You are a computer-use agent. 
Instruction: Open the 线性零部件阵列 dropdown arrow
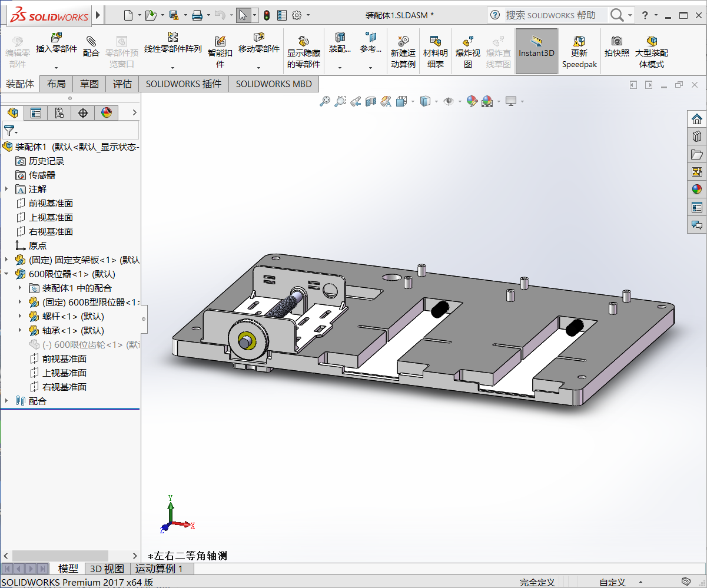(x=172, y=67)
